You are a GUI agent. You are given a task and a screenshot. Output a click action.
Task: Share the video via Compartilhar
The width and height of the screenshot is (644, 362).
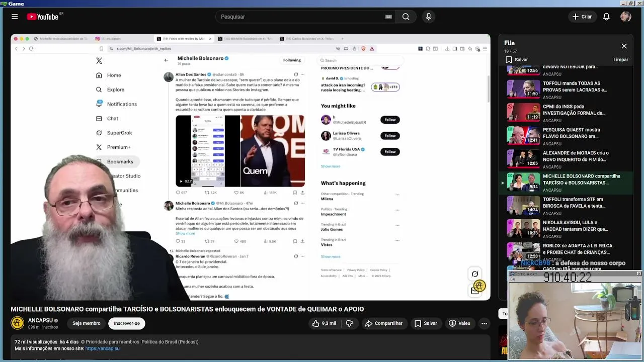tap(384, 323)
